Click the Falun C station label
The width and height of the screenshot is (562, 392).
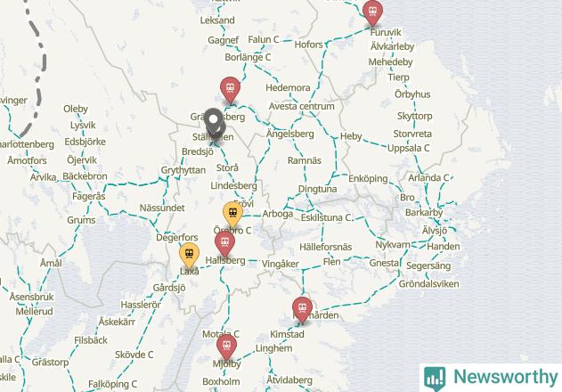pyautogui.click(x=264, y=39)
